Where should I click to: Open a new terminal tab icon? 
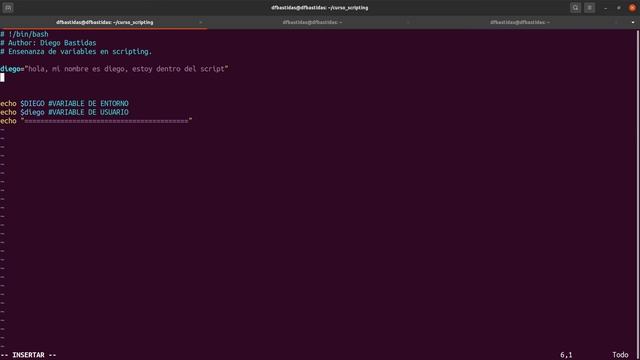[8, 8]
